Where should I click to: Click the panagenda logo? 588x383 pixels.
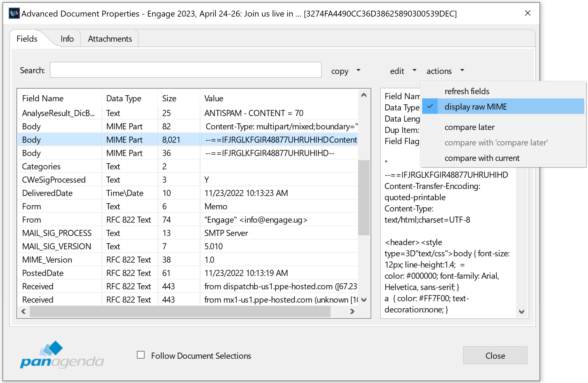[x=62, y=355]
